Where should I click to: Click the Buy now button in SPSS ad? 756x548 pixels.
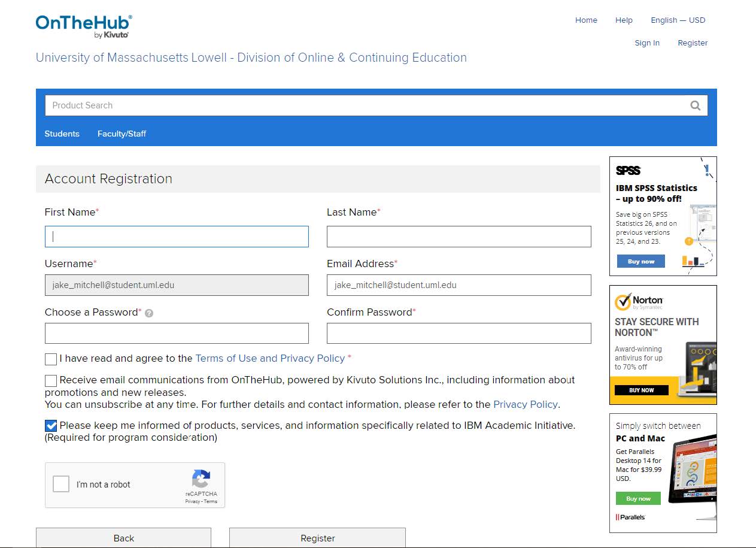[x=640, y=262]
